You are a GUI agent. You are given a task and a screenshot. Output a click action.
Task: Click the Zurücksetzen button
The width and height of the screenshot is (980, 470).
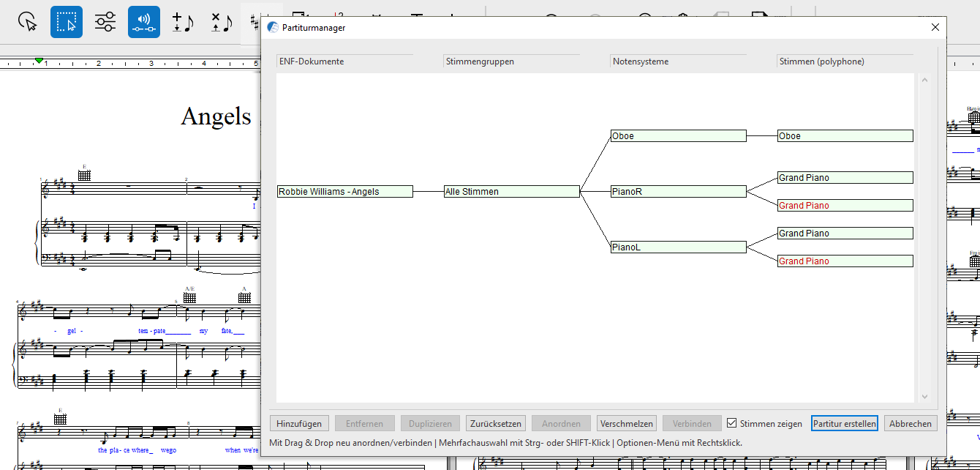[x=496, y=423]
